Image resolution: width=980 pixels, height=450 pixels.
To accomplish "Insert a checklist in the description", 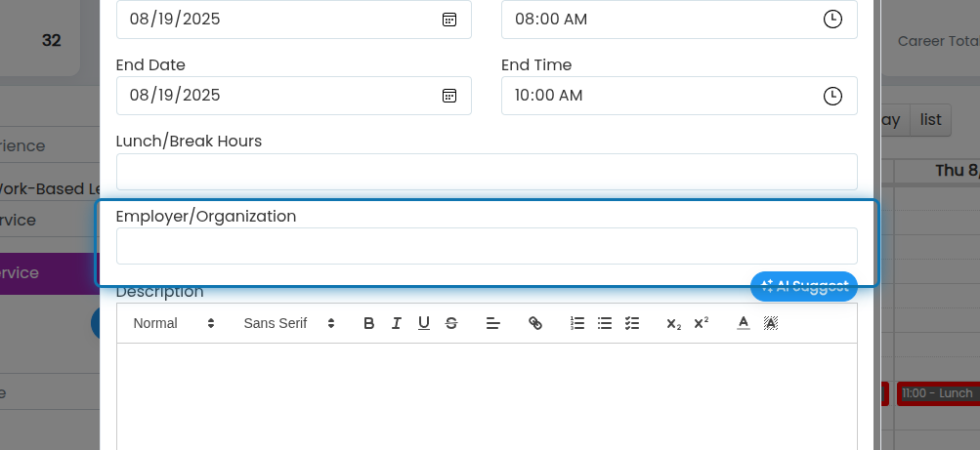I will coord(632,323).
